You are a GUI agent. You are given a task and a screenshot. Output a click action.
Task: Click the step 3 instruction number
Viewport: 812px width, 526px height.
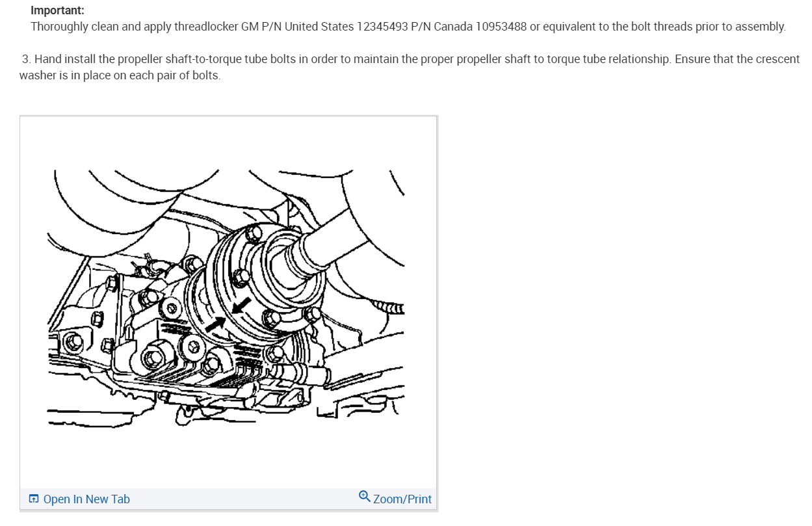click(x=26, y=59)
